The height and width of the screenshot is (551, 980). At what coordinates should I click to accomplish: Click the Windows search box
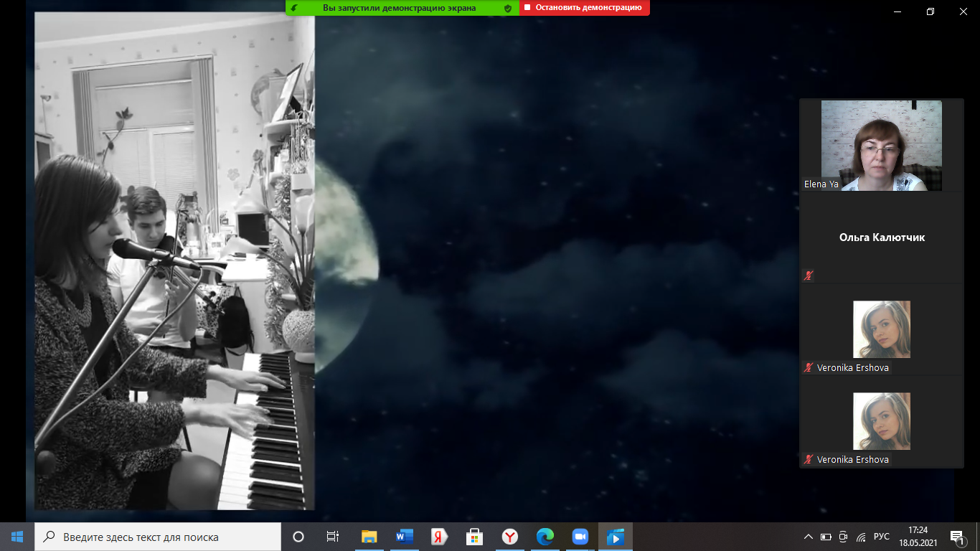pos(158,537)
